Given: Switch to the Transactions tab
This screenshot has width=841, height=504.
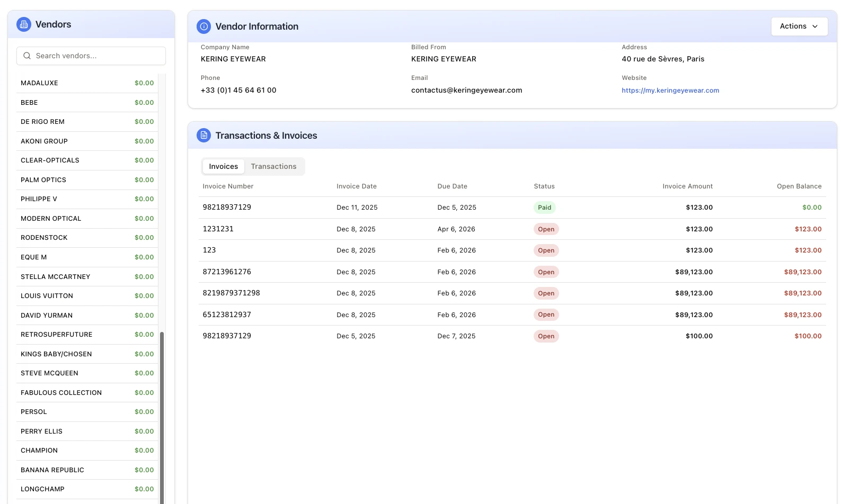Looking at the screenshot, I should pyautogui.click(x=273, y=166).
